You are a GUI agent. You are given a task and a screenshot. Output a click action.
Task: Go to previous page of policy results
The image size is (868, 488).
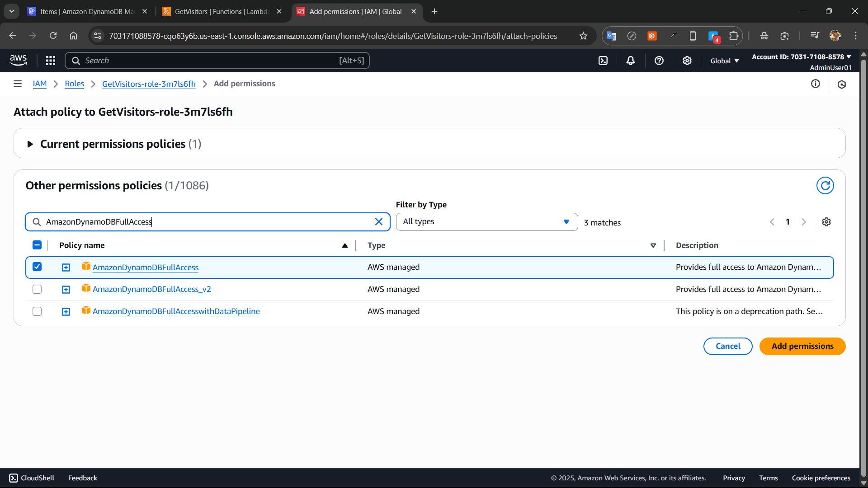point(772,222)
